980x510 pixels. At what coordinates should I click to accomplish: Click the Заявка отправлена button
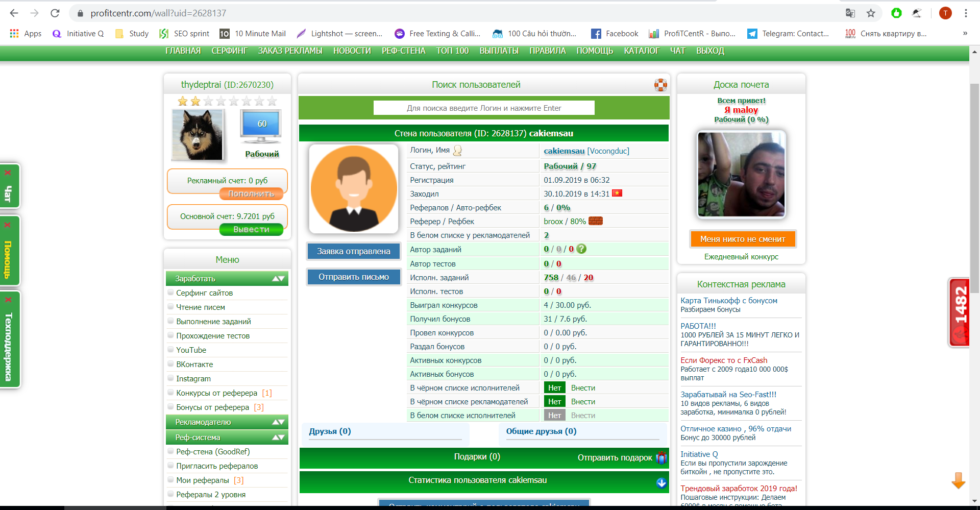tap(354, 251)
